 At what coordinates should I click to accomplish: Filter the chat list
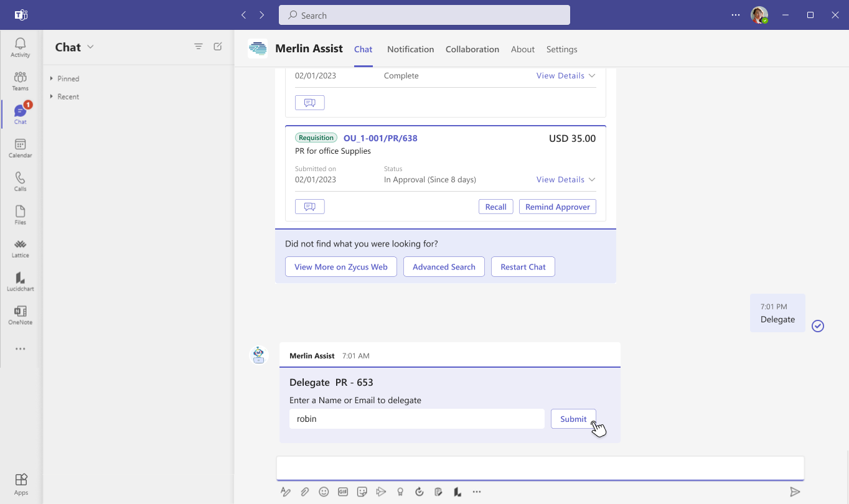coord(199,47)
